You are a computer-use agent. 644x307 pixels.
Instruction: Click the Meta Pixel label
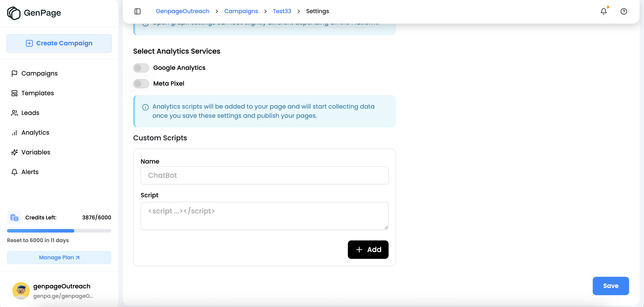pyautogui.click(x=169, y=83)
